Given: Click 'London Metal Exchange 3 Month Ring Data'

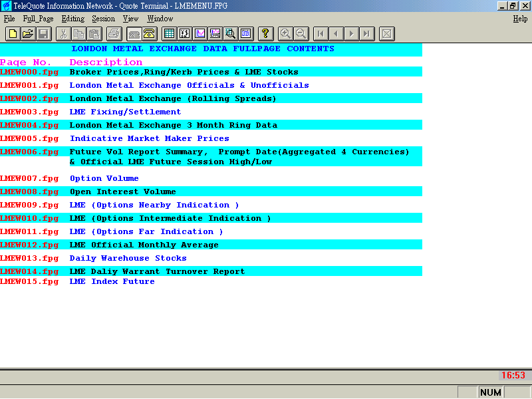Looking at the screenshot, I should click(174, 125).
